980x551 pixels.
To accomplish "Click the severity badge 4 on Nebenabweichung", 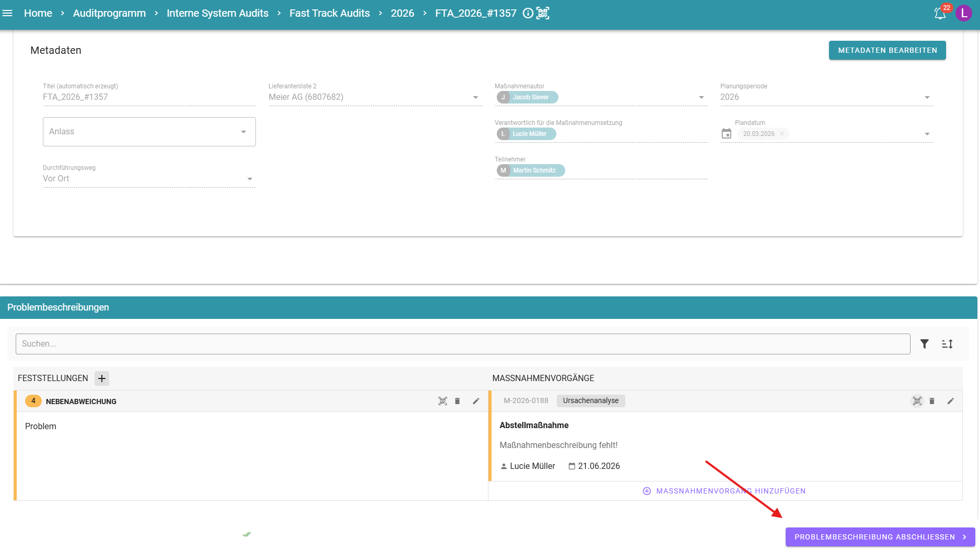I will pos(33,401).
